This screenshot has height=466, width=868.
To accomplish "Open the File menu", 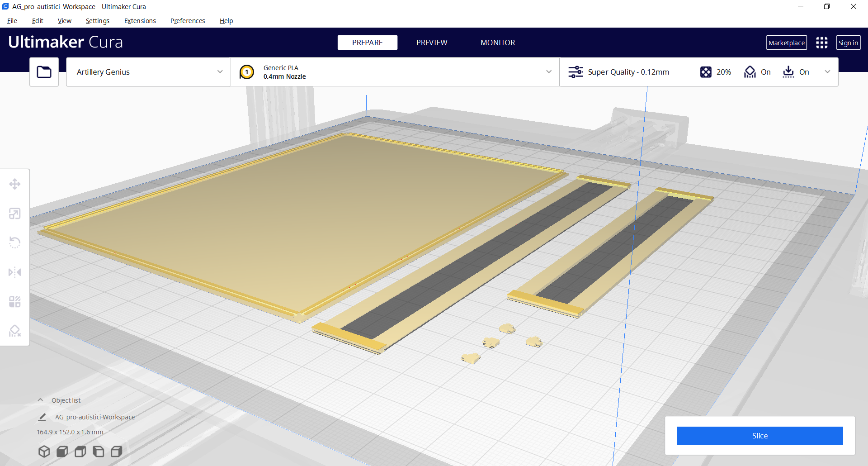I will [x=12, y=21].
